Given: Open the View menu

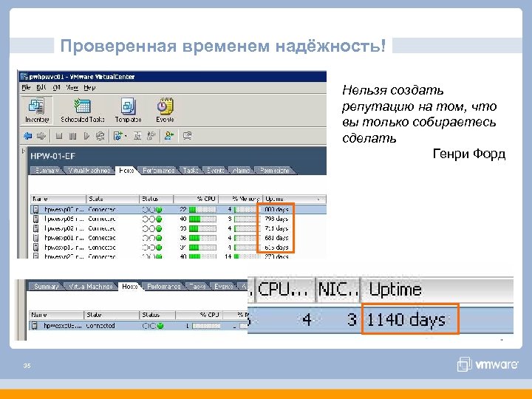Looking at the screenshot, I should [72, 87].
